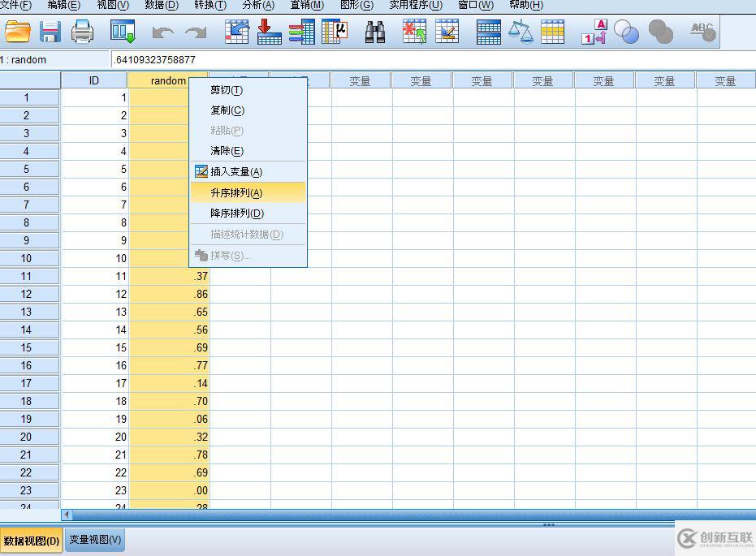Click the random cell with value .37
This screenshot has width=756, height=556.
(x=169, y=276)
